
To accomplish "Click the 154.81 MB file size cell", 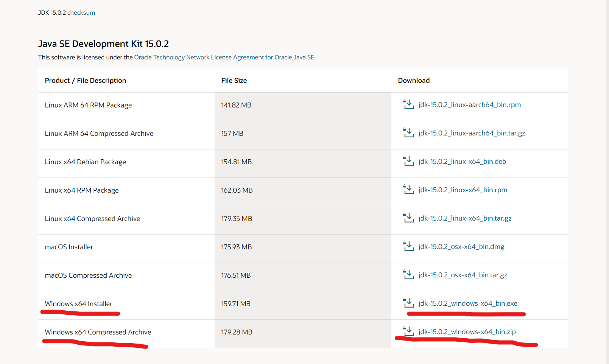I will pos(303,163).
